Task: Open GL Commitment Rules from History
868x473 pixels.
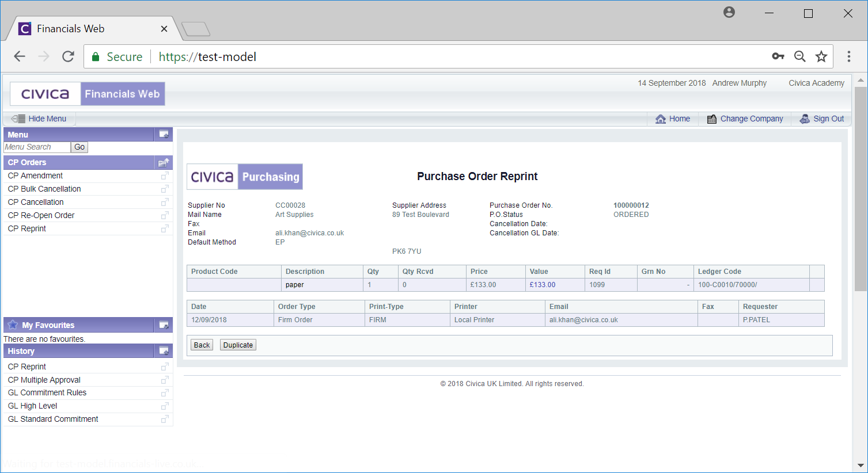Action: [47, 392]
